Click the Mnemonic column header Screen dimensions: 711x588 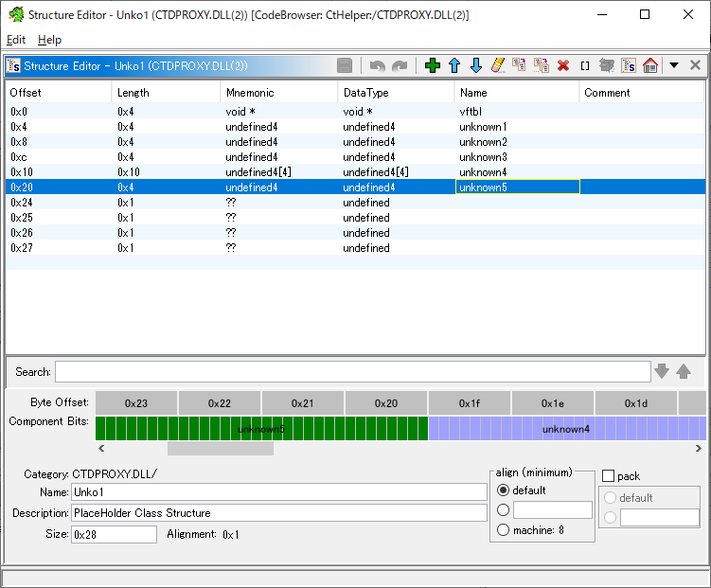click(x=279, y=93)
